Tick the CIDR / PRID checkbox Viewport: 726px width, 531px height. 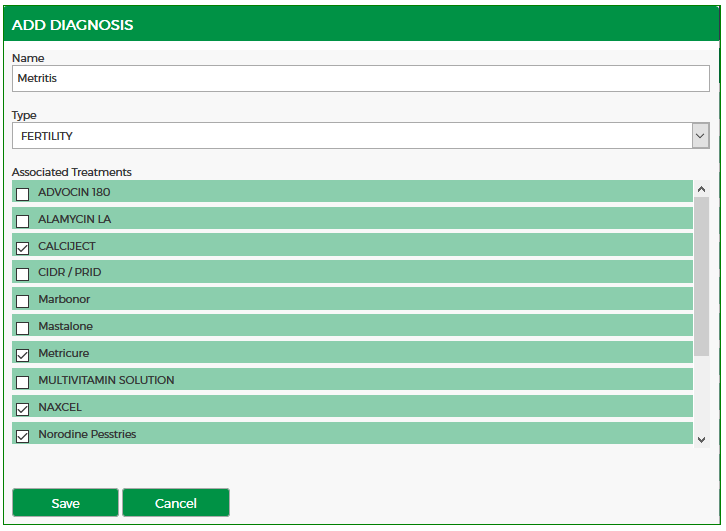22,274
